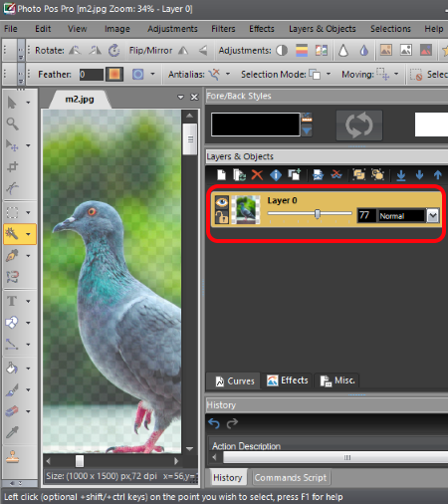Open the Layers & Objects menu

(323, 29)
